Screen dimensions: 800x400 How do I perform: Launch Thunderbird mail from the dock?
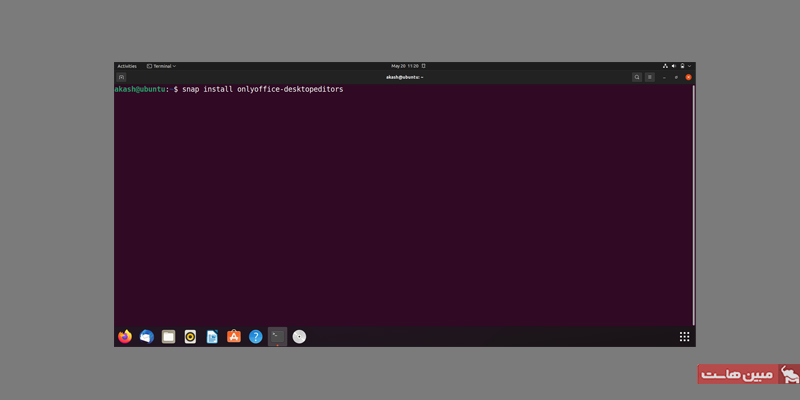coord(147,337)
